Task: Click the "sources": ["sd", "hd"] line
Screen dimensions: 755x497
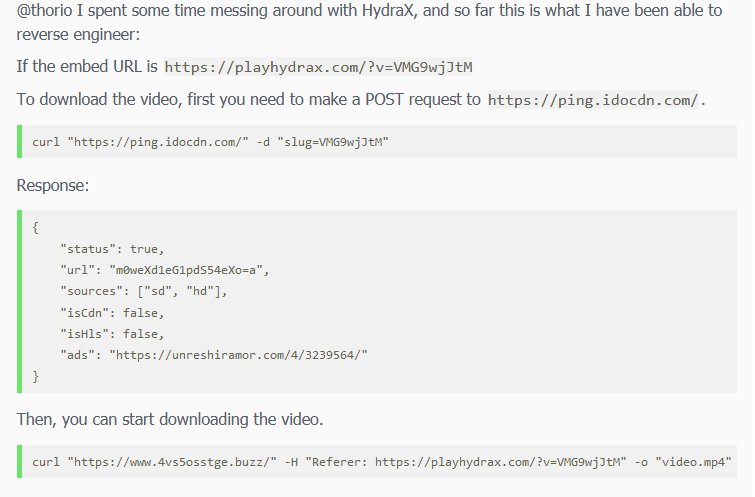Action: (143, 291)
